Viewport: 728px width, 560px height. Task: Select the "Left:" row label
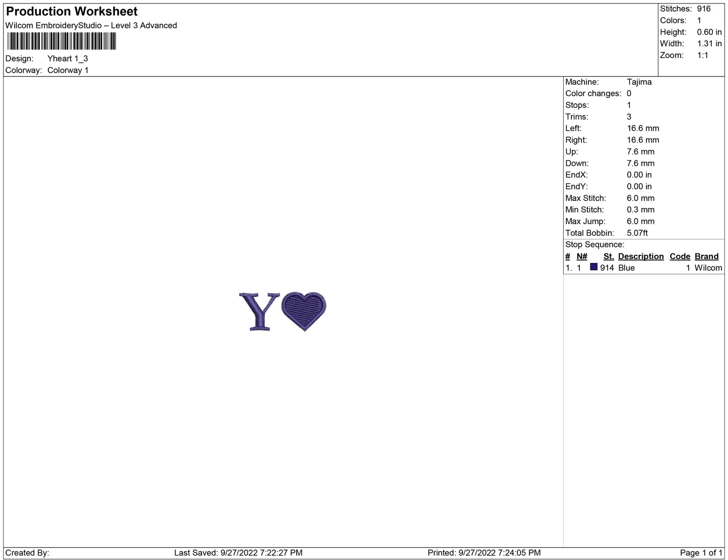point(573,128)
